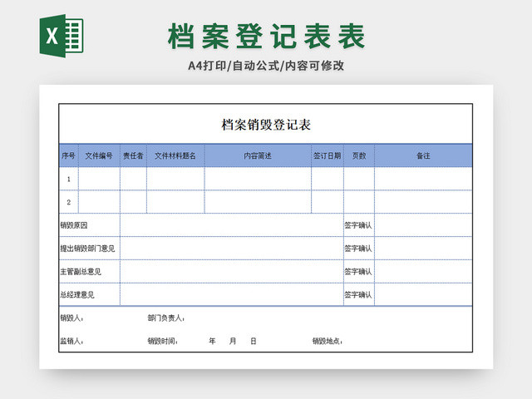The image size is (532, 399).
Task: Click the empty 内容简述 cell in row 2
Action: tap(258, 202)
